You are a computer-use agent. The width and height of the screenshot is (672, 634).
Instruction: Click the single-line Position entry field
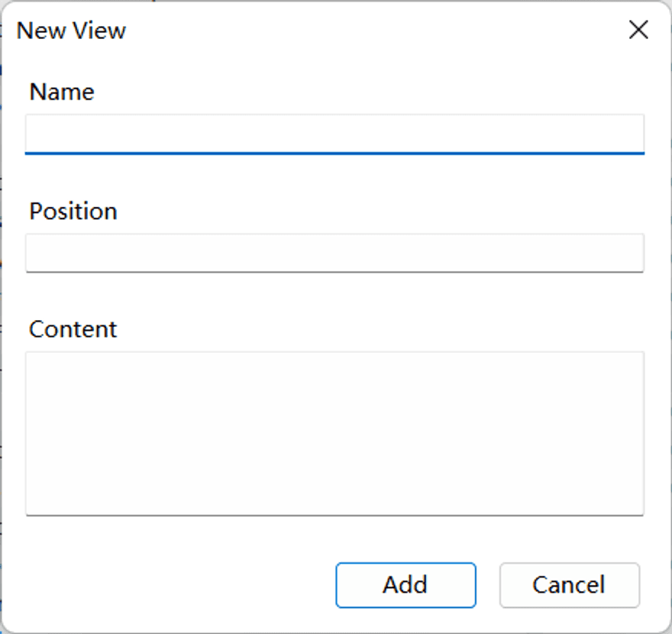[334, 253]
